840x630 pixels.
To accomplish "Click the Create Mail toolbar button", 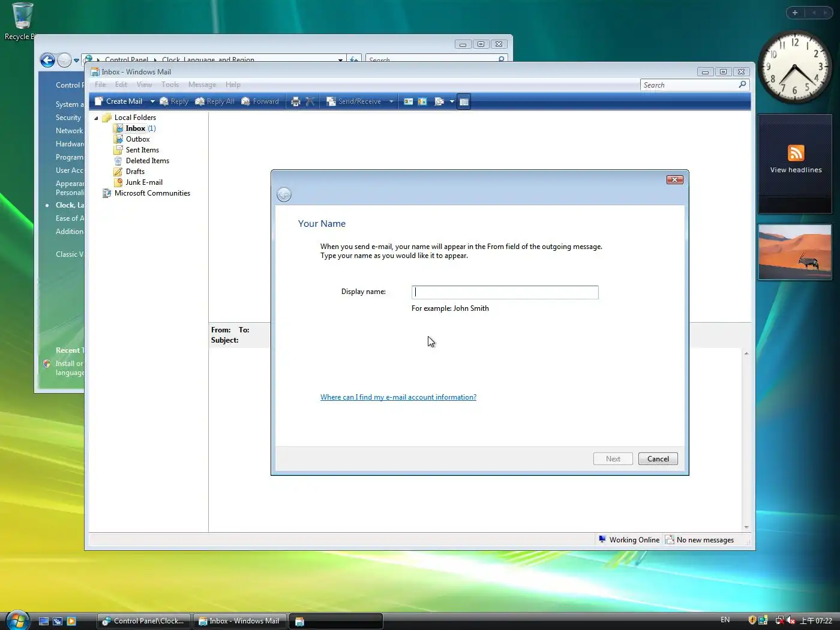I will [x=119, y=101].
